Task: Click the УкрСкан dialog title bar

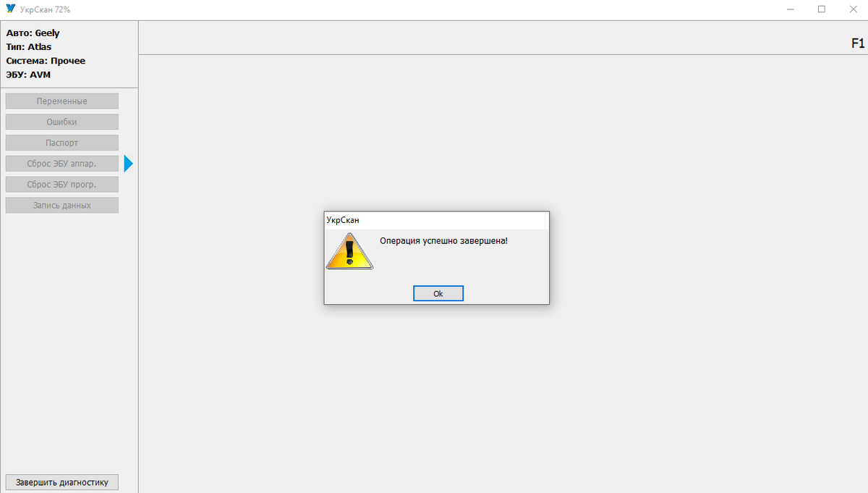Action: pyautogui.click(x=436, y=220)
